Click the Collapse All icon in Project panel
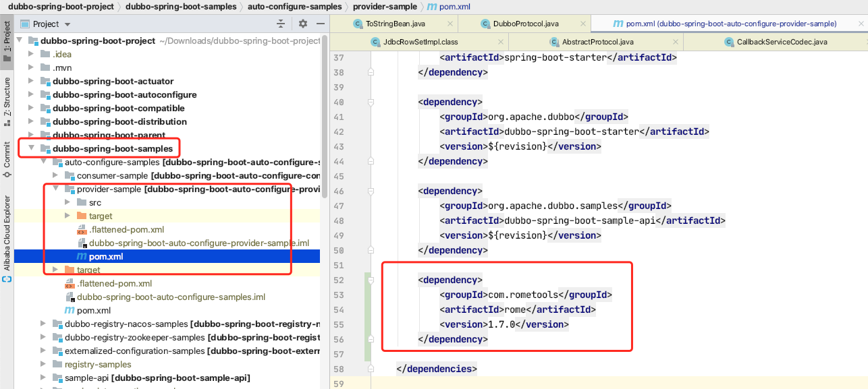868x389 pixels. point(281,24)
